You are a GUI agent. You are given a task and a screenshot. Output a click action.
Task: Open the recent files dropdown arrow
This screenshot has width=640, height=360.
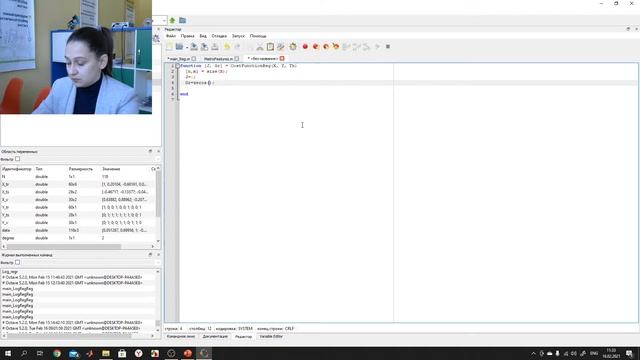[187, 47]
